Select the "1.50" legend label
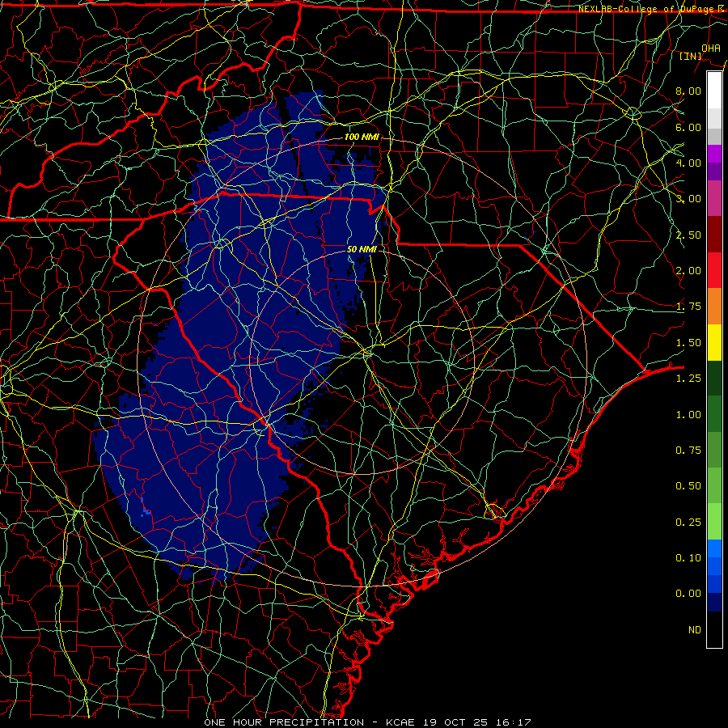The width and height of the screenshot is (728, 728). click(x=688, y=343)
